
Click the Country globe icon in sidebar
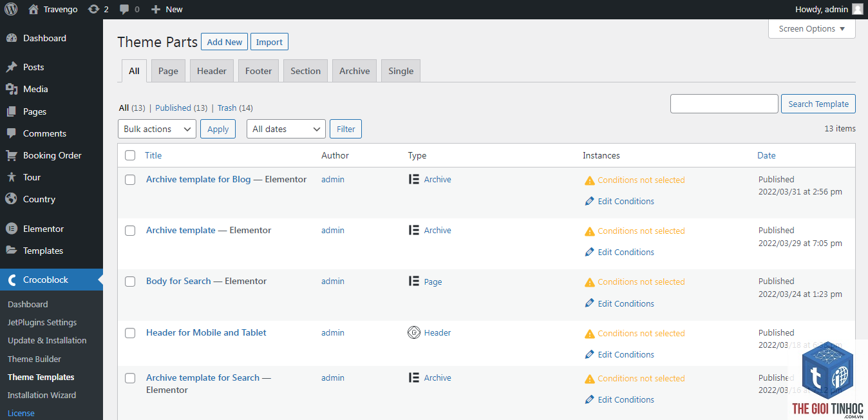pyautogui.click(x=11, y=199)
